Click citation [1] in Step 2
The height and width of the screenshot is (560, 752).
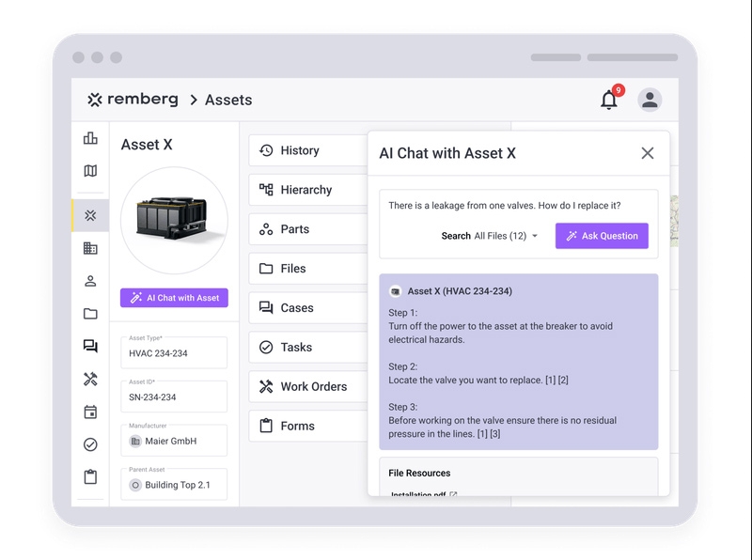click(551, 381)
